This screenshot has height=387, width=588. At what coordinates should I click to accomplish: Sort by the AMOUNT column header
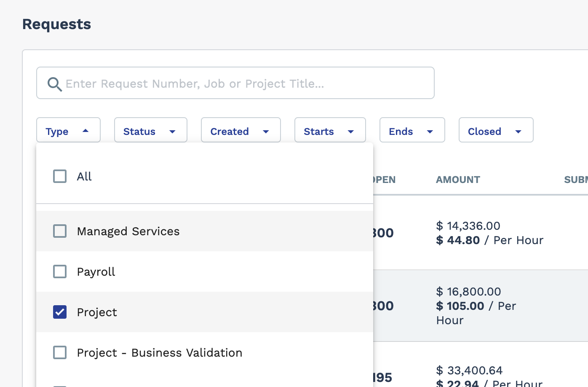point(458,180)
